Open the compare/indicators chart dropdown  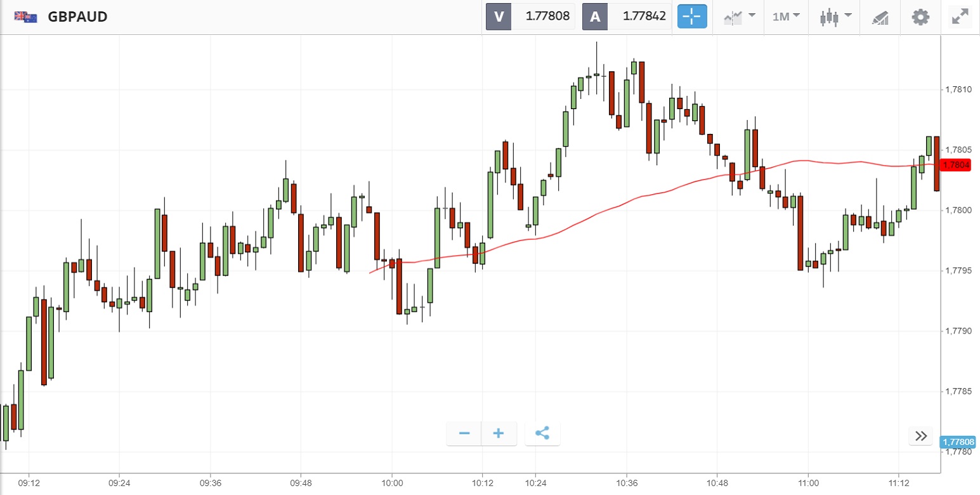tap(739, 16)
